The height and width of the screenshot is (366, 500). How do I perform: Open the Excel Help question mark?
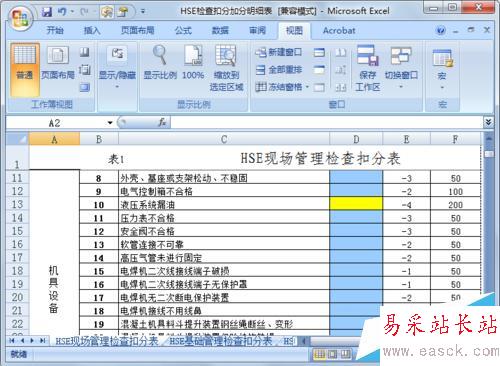click(x=441, y=31)
